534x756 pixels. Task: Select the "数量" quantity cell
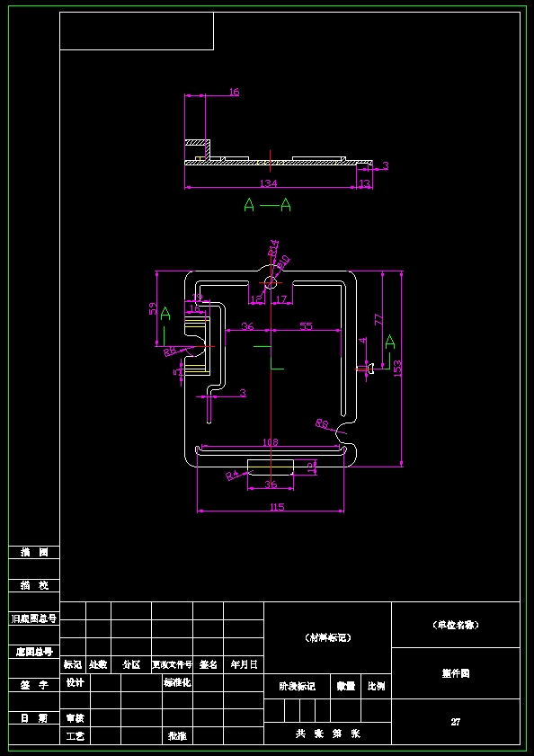point(346,686)
